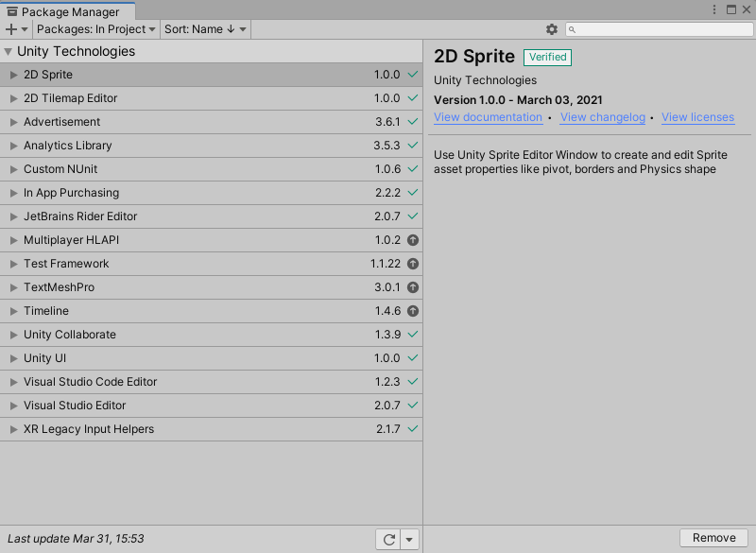This screenshot has width=756, height=553.
Task: Remove the 2D Sprite package
Action: pos(714,538)
